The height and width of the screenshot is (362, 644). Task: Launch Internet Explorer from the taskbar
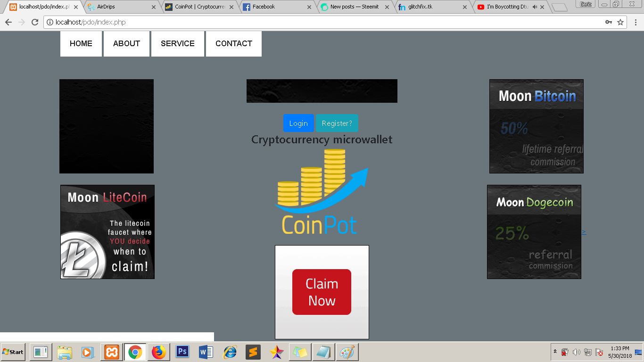click(230, 352)
